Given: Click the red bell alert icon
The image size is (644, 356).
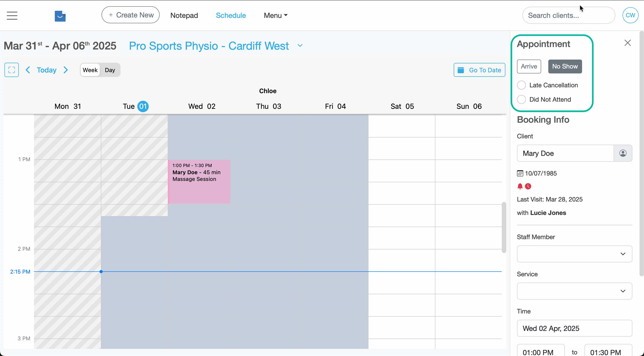Looking at the screenshot, I should pos(520,186).
